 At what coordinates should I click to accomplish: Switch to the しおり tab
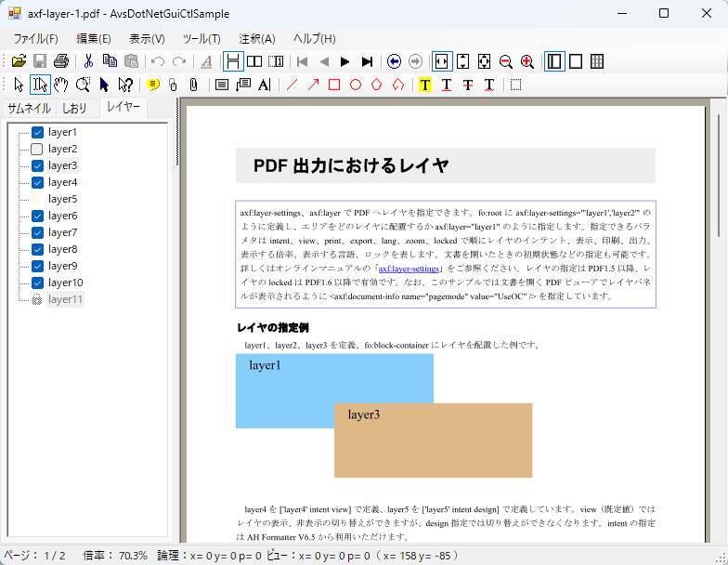(x=75, y=108)
